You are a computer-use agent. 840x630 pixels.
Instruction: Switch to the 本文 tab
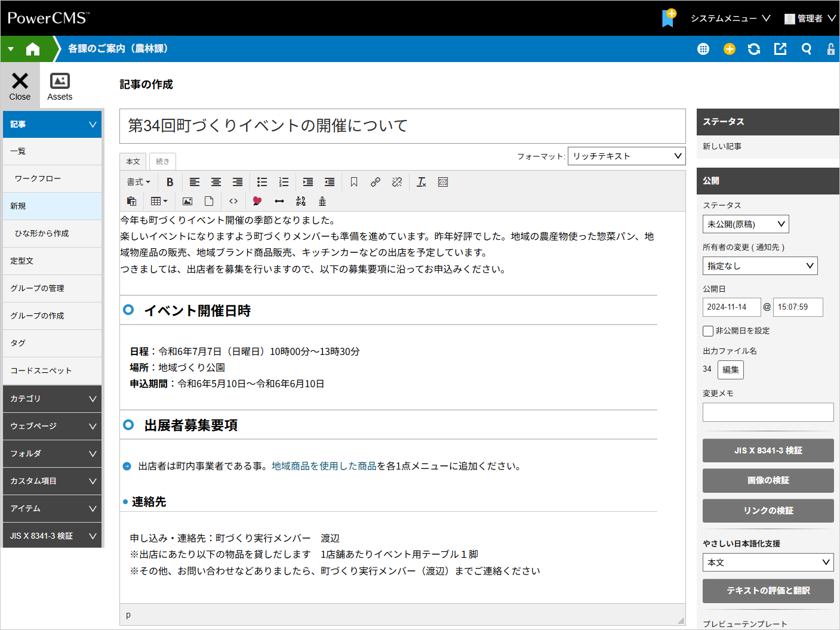pos(133,161)
